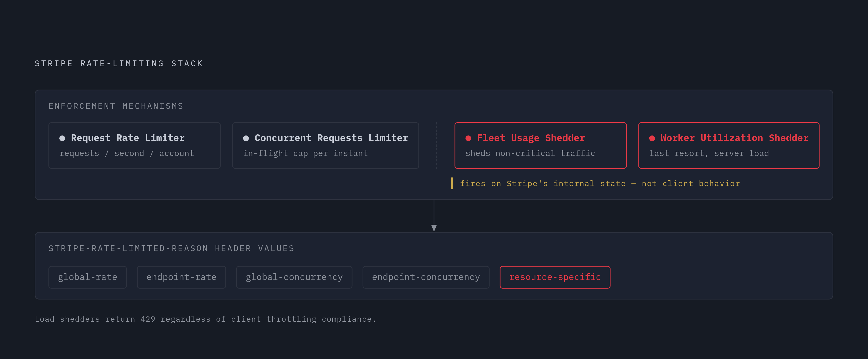Click the text 'requests / second / account'
868x359 pixels.
[x=127, y=153]
